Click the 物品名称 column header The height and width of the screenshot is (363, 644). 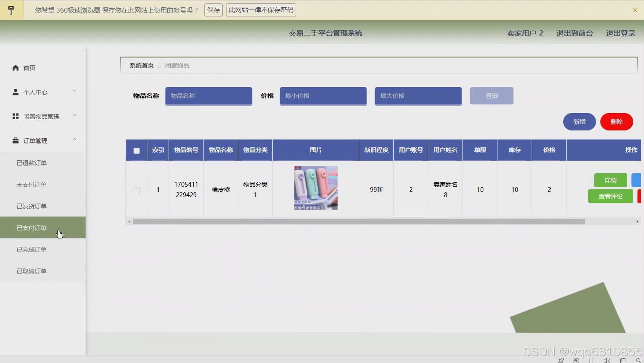(221, 150)
